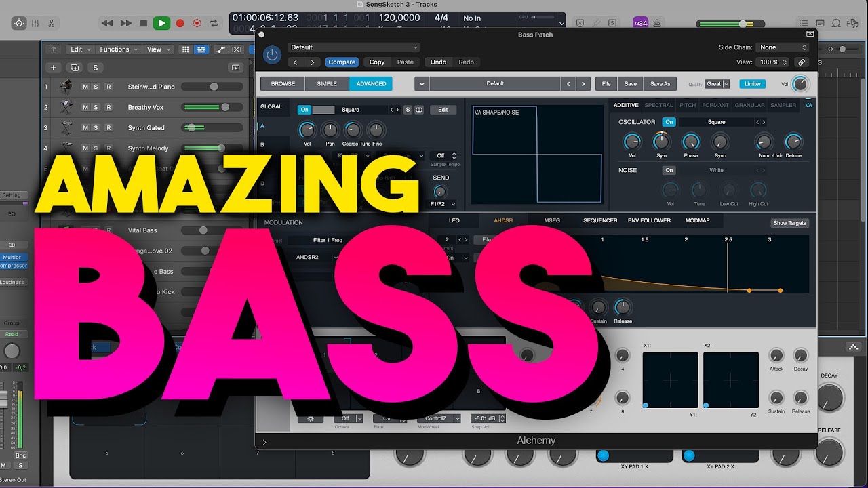This screenshot has height=488, width=868.
Task: Switch to the SIMPLE tab
Action: coord(327,84)
